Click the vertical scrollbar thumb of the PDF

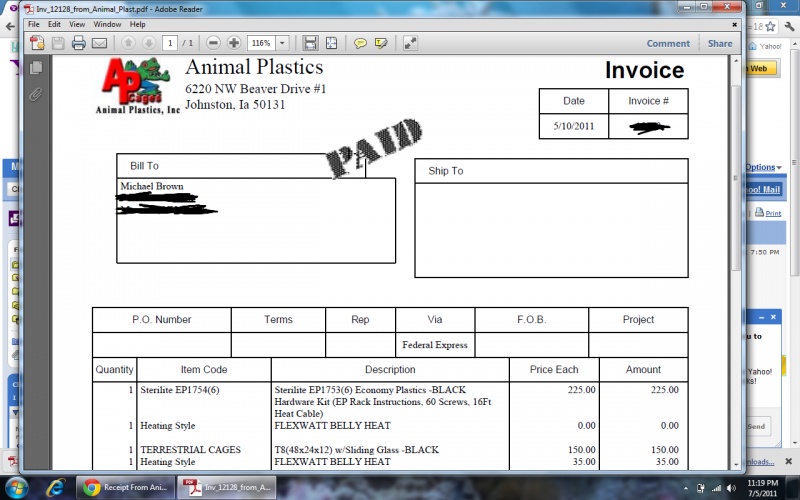736,179
